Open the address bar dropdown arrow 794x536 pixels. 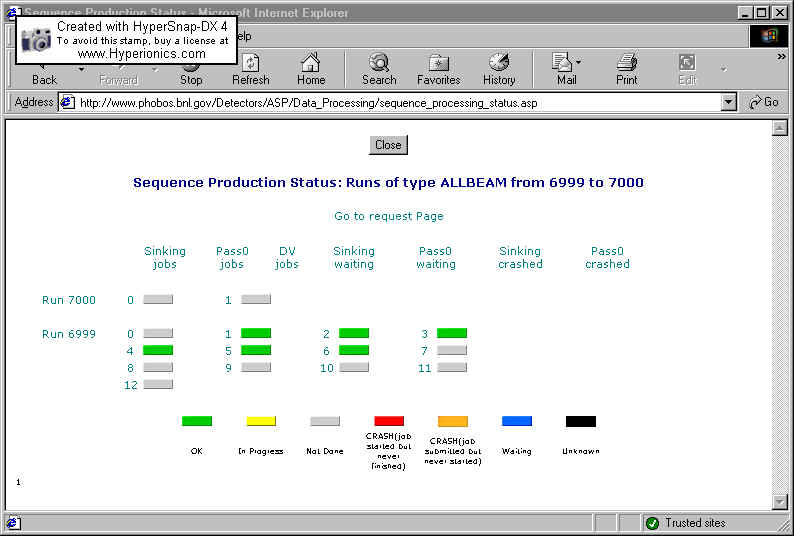point(728,102)
